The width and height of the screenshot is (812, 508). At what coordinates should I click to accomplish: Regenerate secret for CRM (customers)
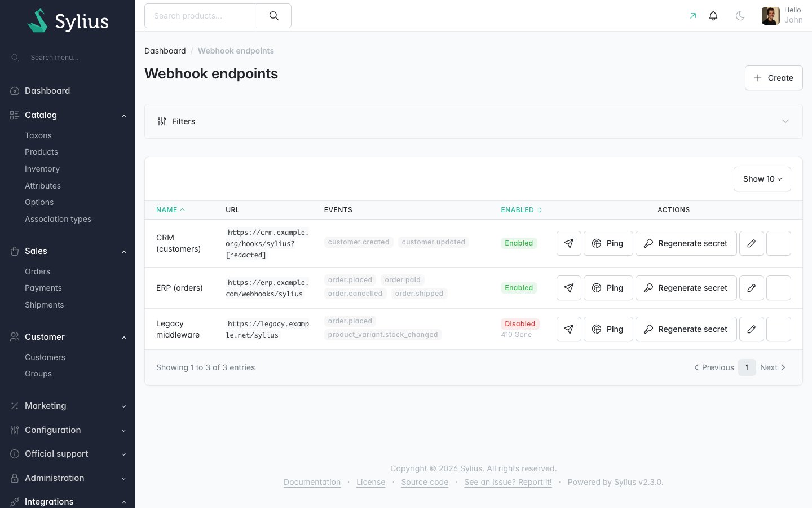686,243
